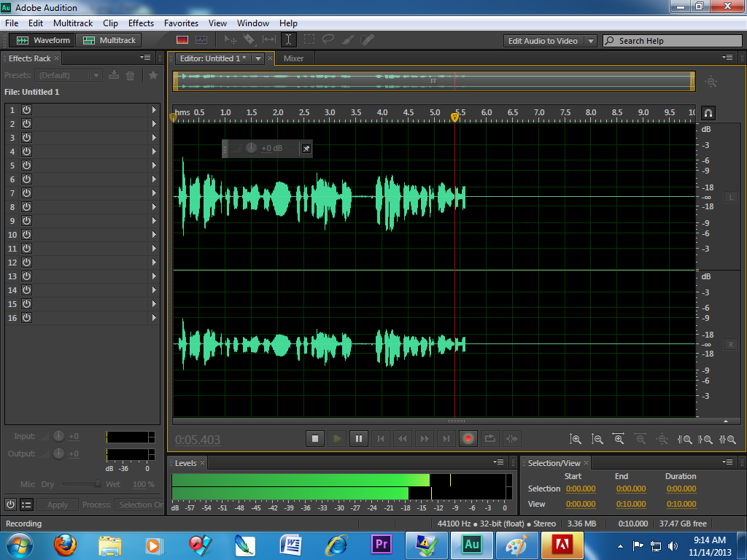747x560 pixels.
Task: Toggle power for effect slot 2
Action: [x=27, y=124]
